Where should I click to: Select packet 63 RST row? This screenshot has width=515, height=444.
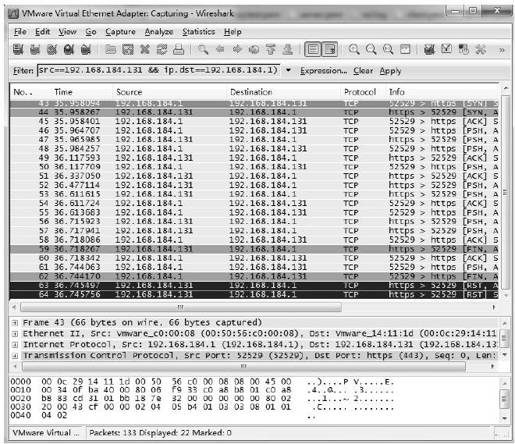(x=254, y=285)
